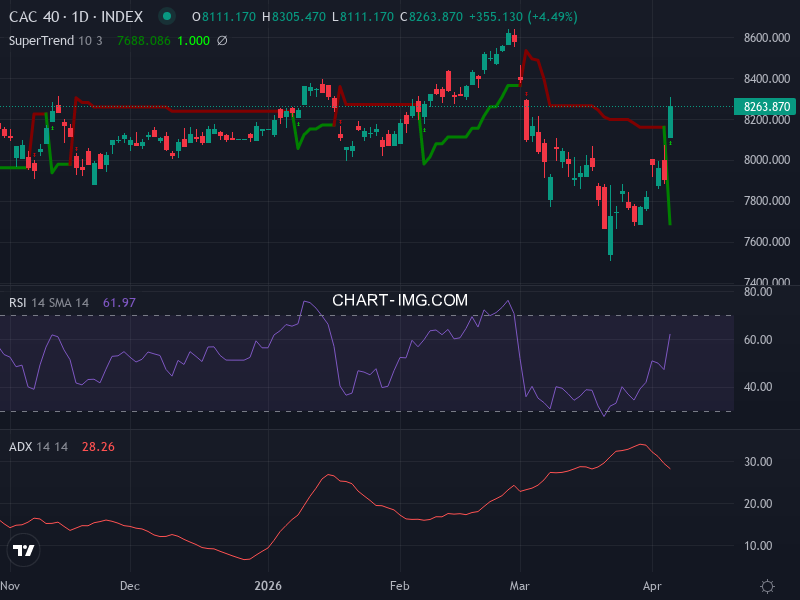This screenshot has width=800, height=600.
Task: Click the CAC 40 · 1D · INDEX title
Action: click(80, 17)
